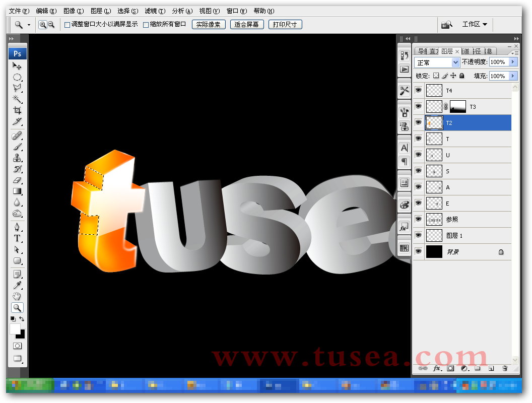This screenshot has width=532, height=403.
Task: Toggle lock transparent pixels
Action: click(x=436, y=76)
